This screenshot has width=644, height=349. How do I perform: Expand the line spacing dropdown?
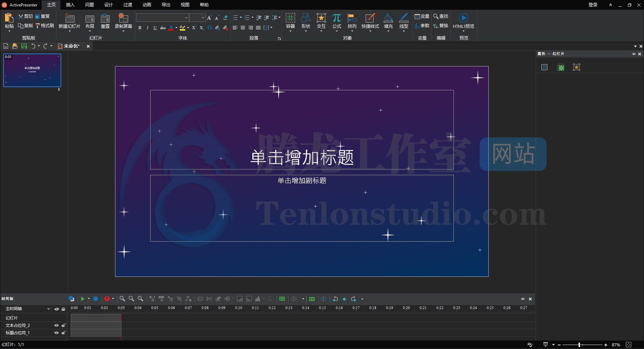pyautogui.click(x=279, y=17)
